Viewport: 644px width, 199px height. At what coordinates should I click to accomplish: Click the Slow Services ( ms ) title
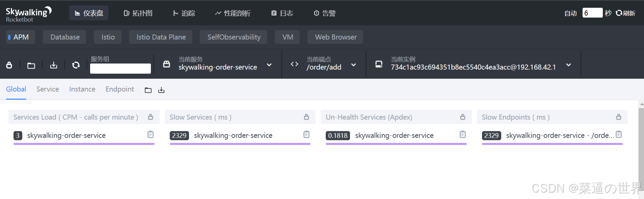(200, 117)
